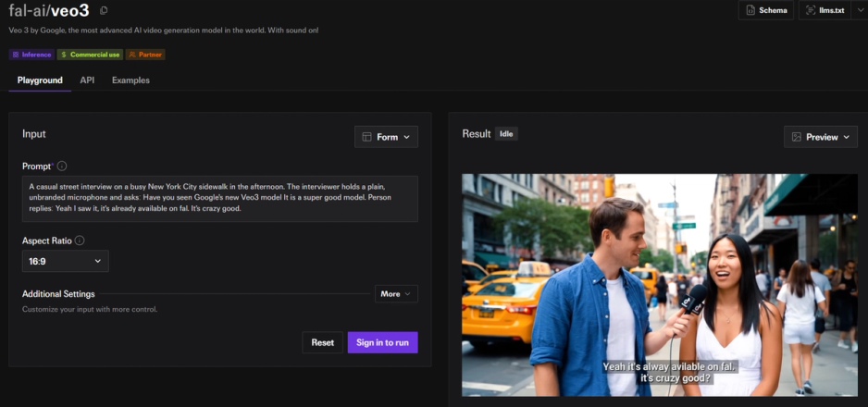Copy the fal-ai/veo3 model name icon

(104, 10)
